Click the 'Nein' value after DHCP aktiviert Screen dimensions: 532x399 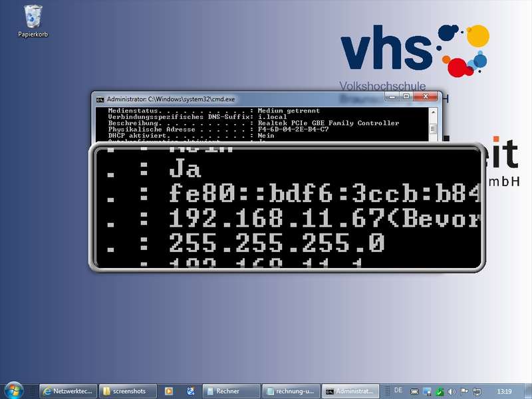coord(266,136)
